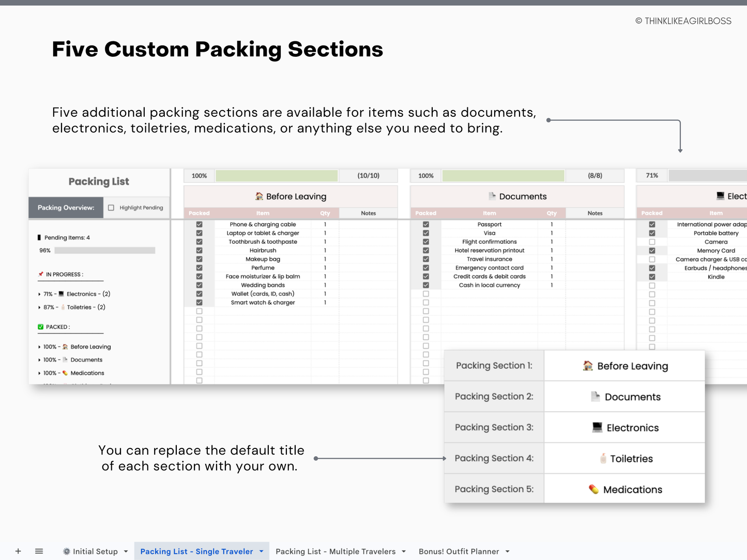Click Notes header in Before Leaving section
Viewport: 747px width, 560px height.
pyautogui.click(x=368, y=213)
